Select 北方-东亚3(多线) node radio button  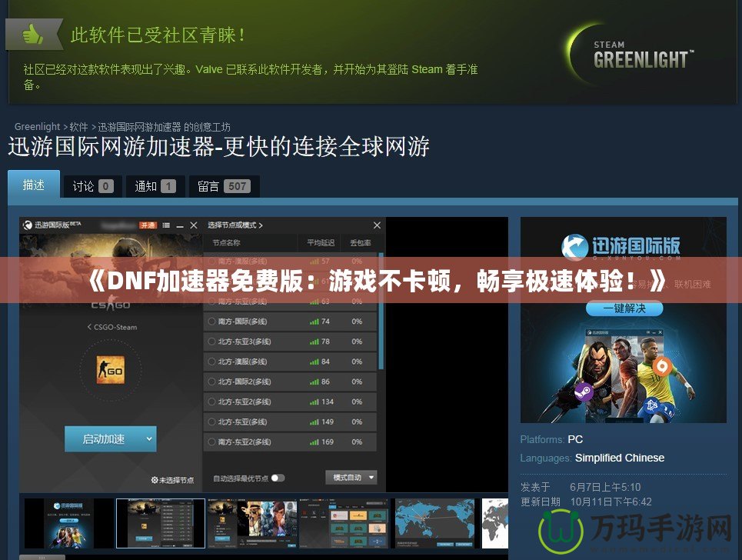[211, 342]
